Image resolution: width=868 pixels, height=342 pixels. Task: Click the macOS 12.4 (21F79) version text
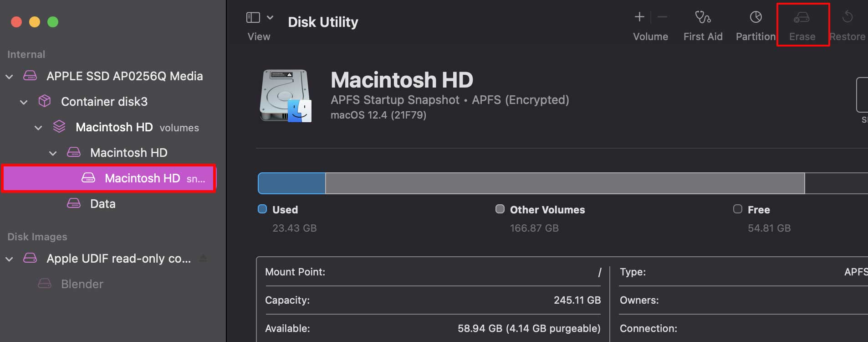[x=378, y=115]
